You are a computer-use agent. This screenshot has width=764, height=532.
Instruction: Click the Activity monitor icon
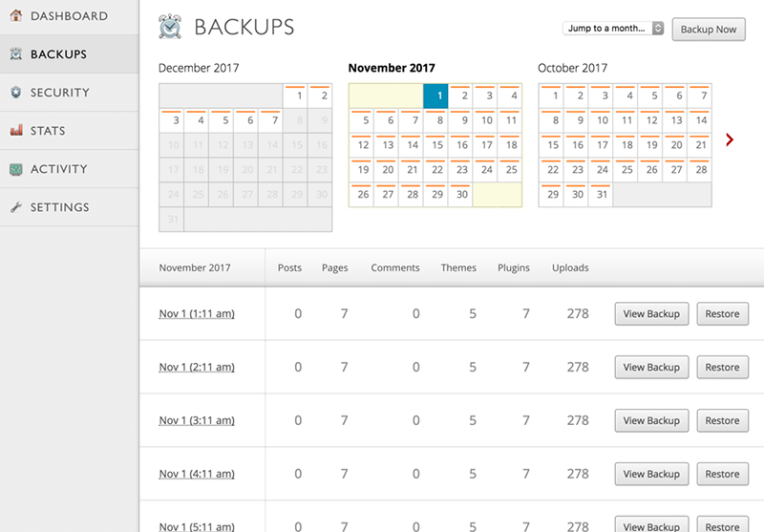click(16, 168)
